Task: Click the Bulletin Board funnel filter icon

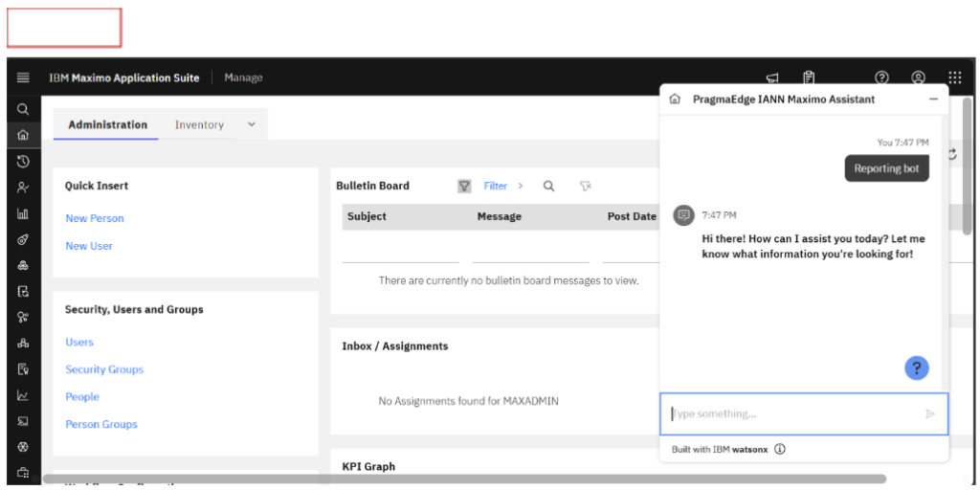Action: tap(464, 186)
